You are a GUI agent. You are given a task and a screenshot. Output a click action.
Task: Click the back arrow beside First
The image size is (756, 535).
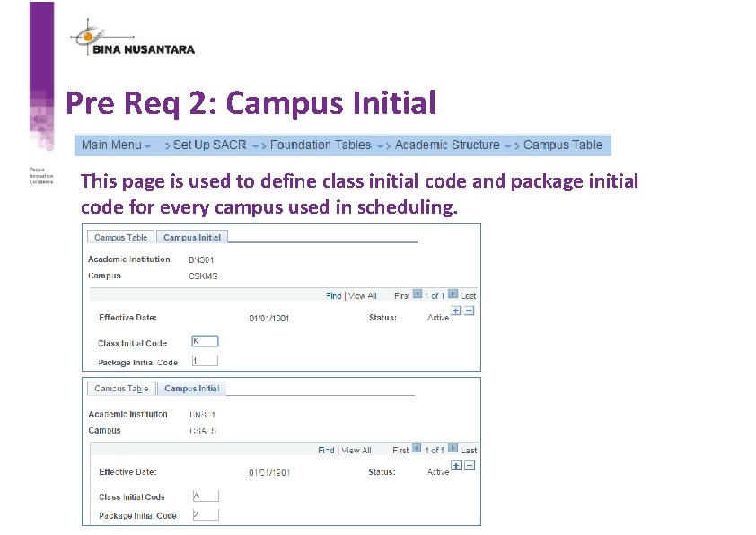tap(417, 294)
